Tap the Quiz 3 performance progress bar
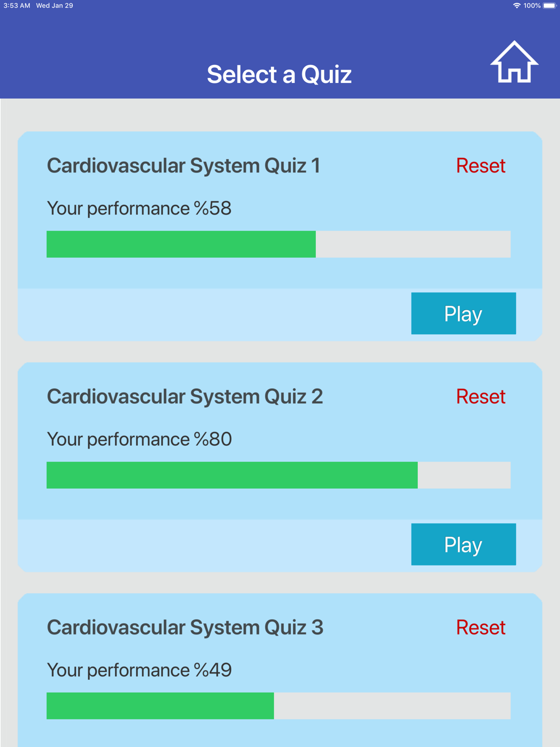The height and width of the screenshot is (747, 560). pyautogui.click(x=278, y=706)
